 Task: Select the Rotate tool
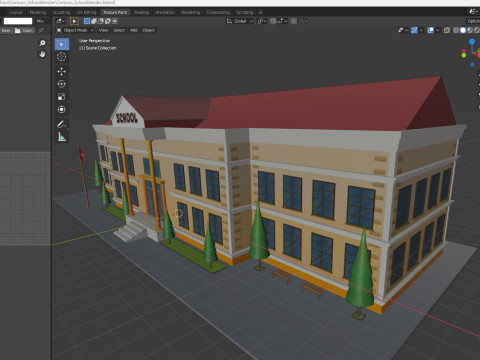[x=62, y=84]
